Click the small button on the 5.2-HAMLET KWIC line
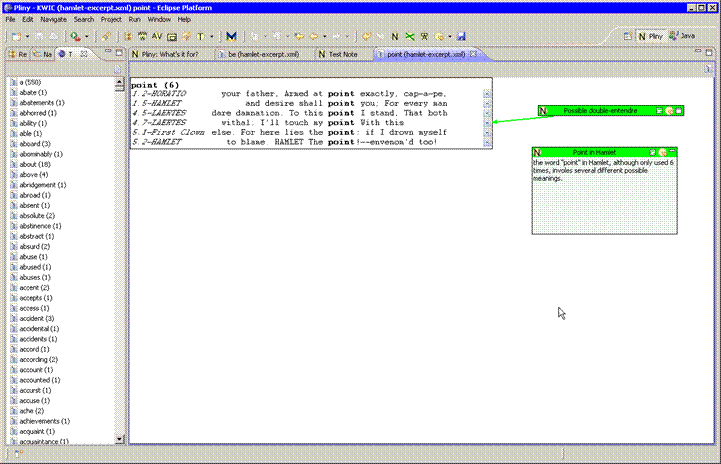 tap(487, 142)
